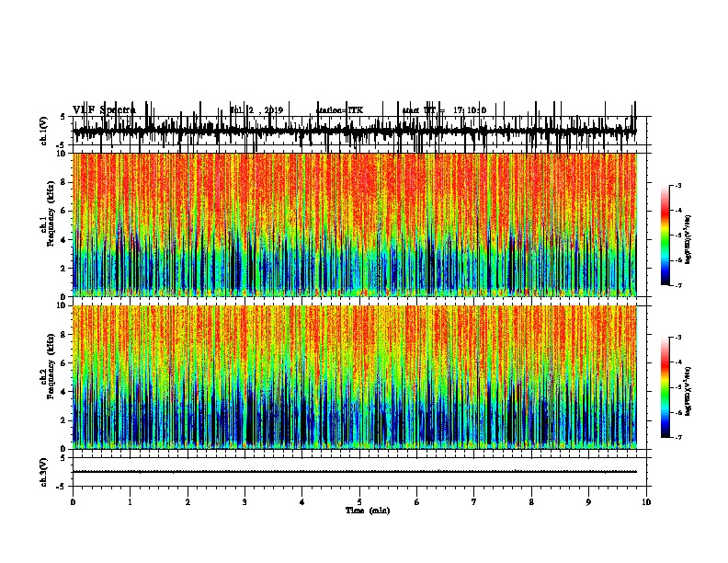
Task: Click the ch.1 color bar "-3" tick label
Action: point(678,185)
